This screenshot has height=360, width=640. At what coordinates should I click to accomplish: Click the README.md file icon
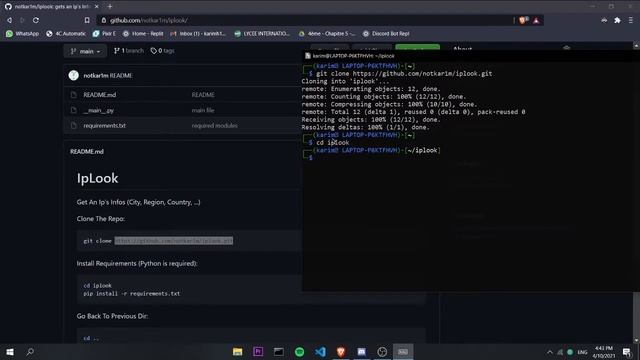tap(73, 95)
